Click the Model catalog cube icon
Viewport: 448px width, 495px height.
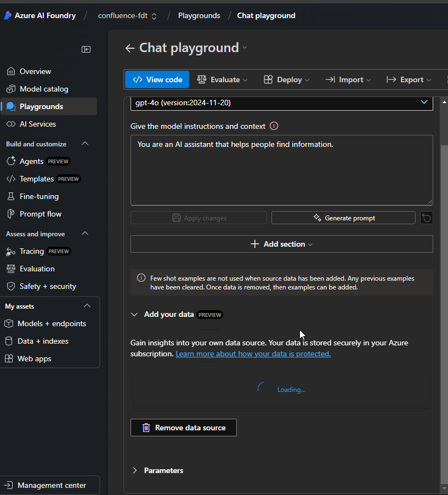coord(11,89)
